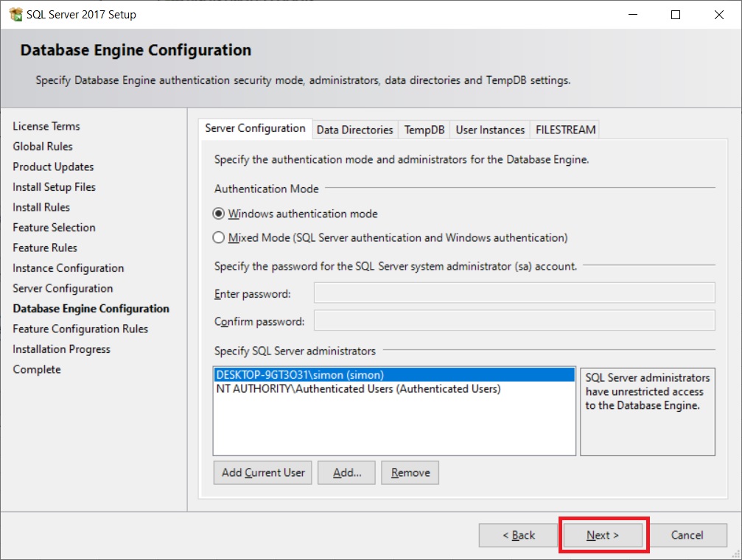The image size is (742, 560).
Task: Click Feature Selection step in sidebar
Action: [54, 228]
